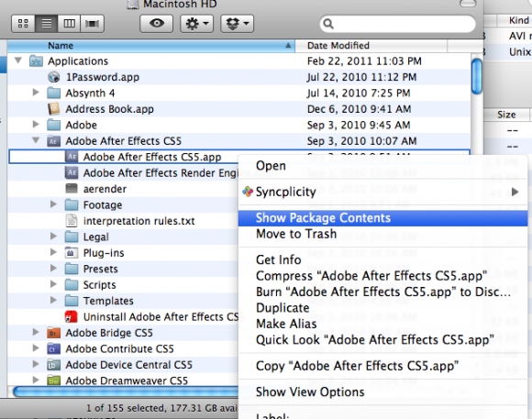Select Get Info from context menu

tap(383, 259)
